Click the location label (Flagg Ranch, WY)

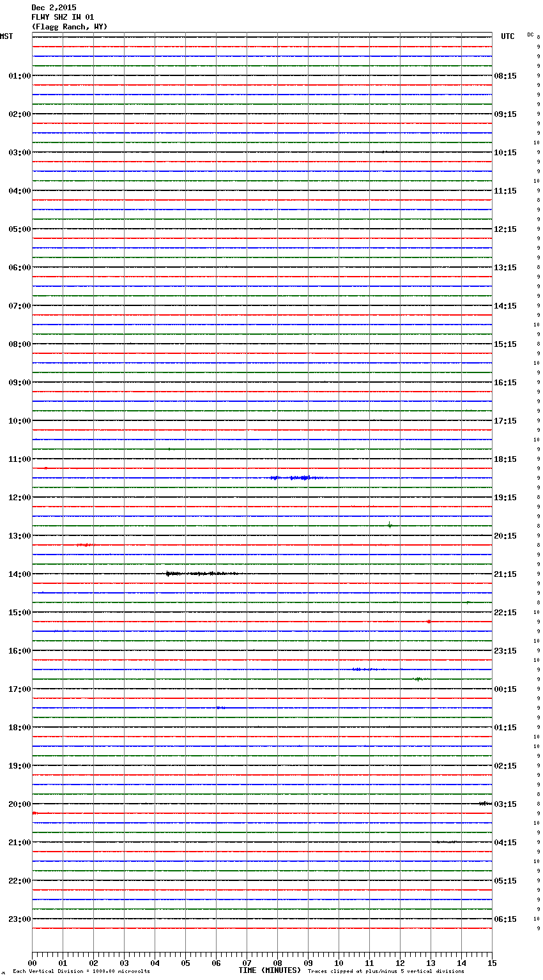pos(70,27)
